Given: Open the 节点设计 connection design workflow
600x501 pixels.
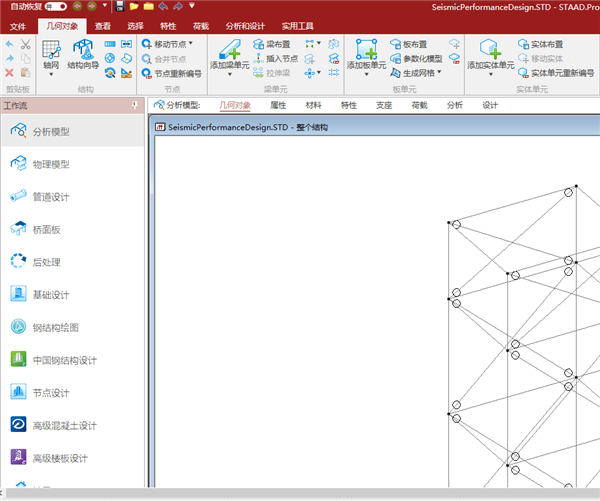Looking at the screenshot, I should (x=73, y=392).
